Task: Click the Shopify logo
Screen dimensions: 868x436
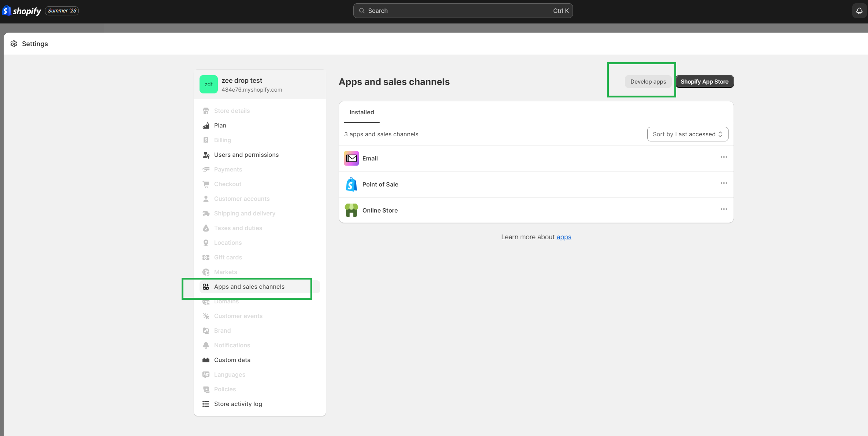Action: point(22,11)
